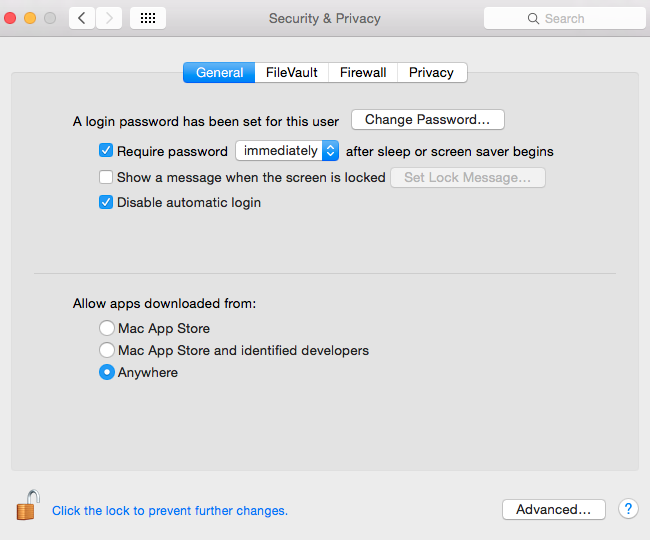Click the magnifier icon in Search
650x540 pixels.
(x=533, y=19)
